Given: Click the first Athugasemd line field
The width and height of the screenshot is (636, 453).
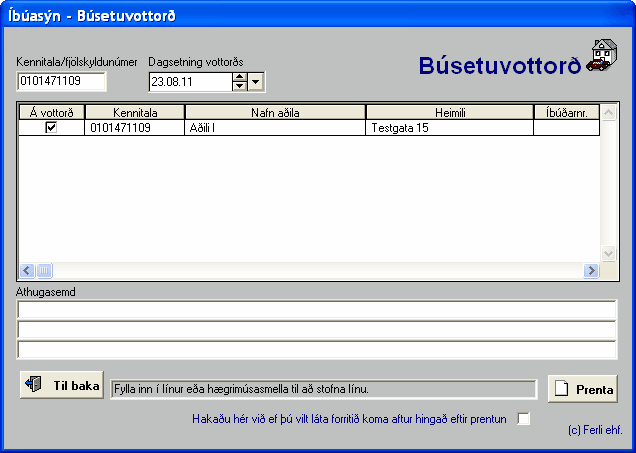Looking at the screenshot, I should pos(317,310).
